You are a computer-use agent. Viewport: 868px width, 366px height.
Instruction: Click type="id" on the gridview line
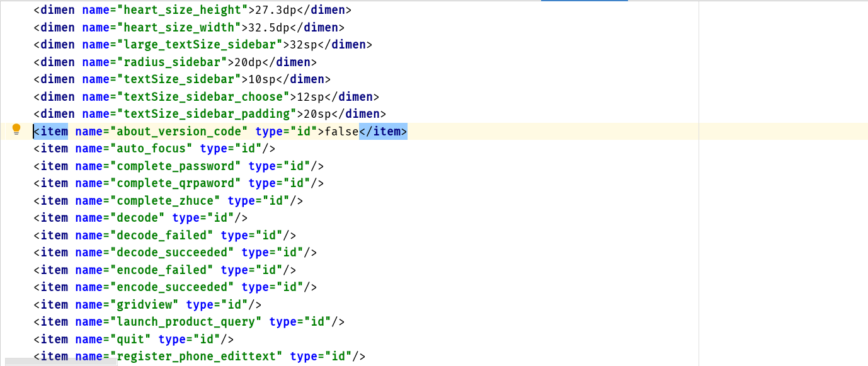(x=217, y=305)
